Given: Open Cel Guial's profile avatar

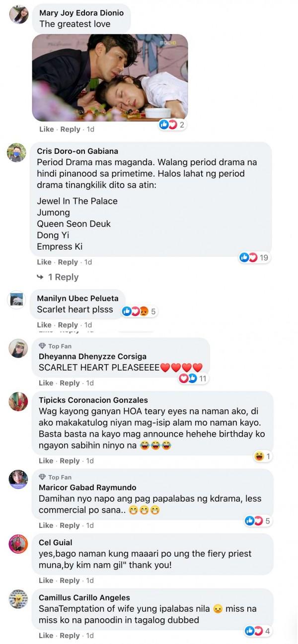Looking at the screenshot, I should [x=18, y=544].
